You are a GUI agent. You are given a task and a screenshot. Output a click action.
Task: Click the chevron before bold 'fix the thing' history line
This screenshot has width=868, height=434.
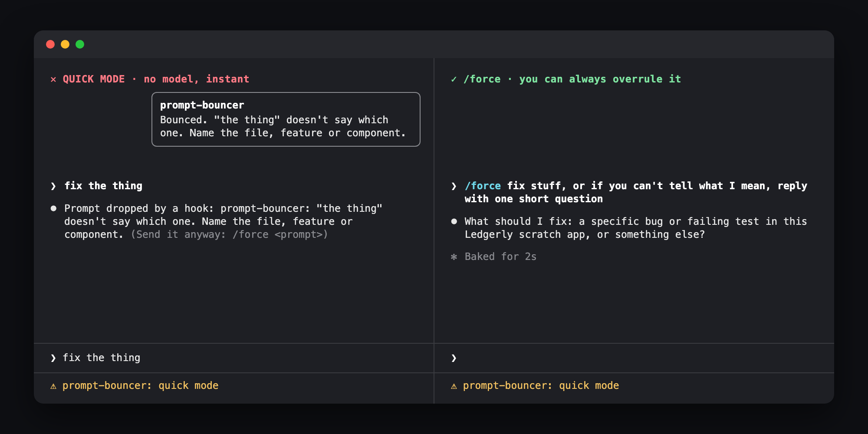pyautogui.click(x=53, y=186)
